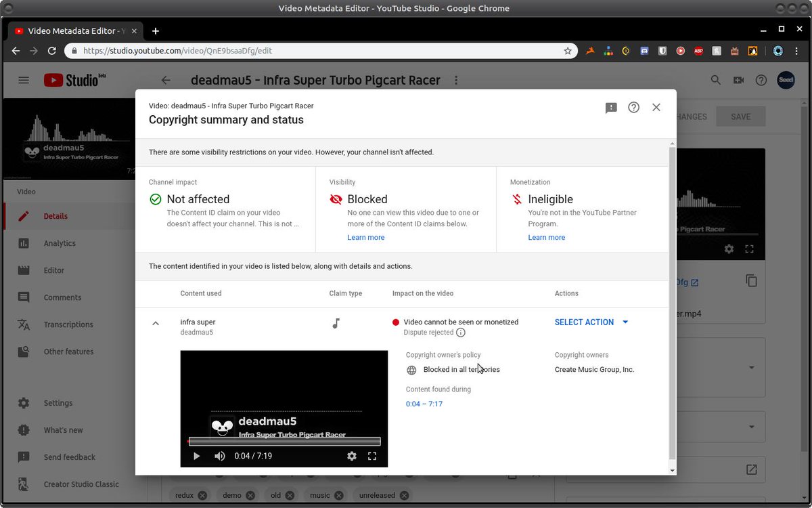The height and width of the screenshot is (508, 812).
Task: Click Learn more under Visibility Blocked
Action: pos(366,238)
